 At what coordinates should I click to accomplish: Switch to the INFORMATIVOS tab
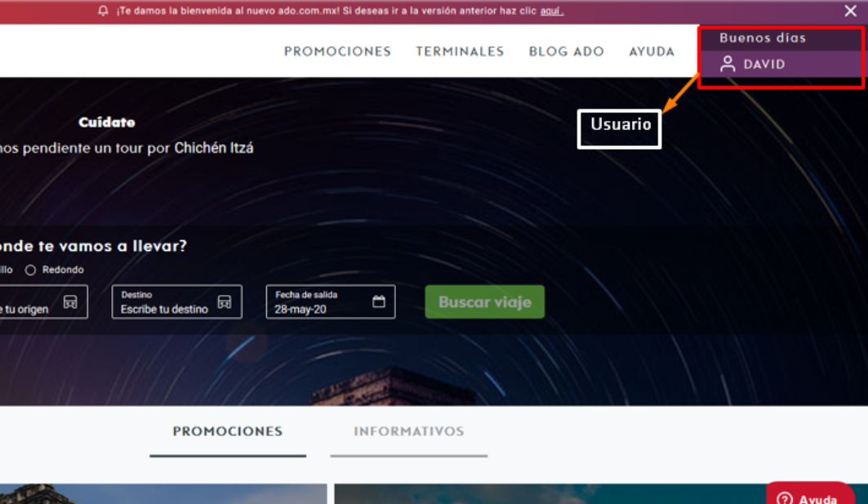(x=408, y=431)
